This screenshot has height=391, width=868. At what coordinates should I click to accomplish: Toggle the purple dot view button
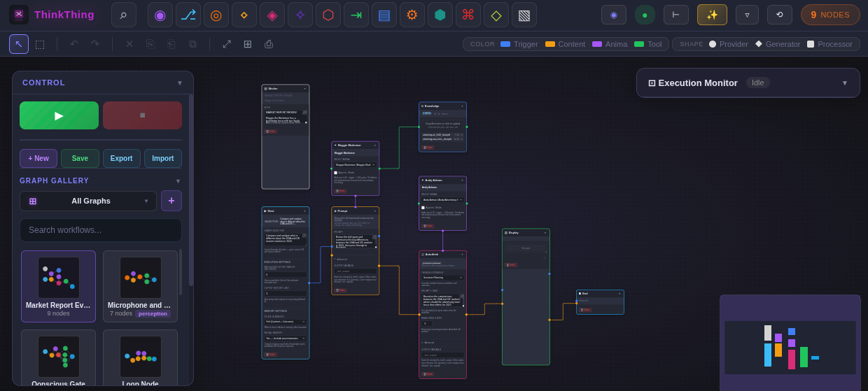click(614, 15)
